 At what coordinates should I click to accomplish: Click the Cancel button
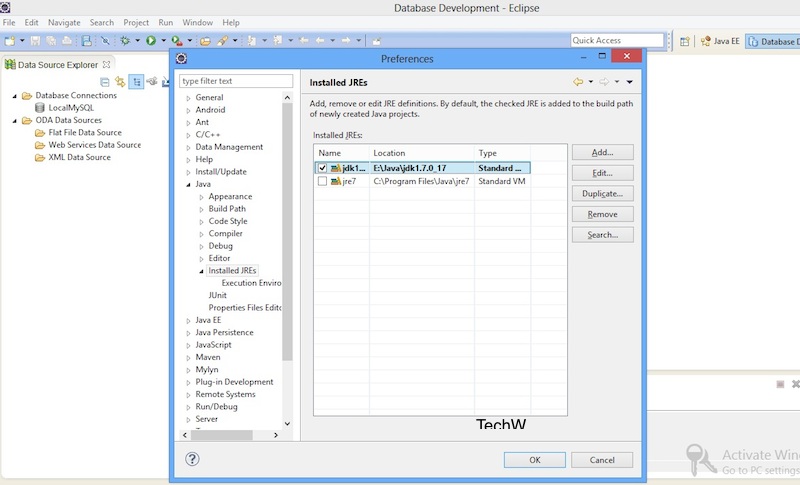click(x=602, y=460)
